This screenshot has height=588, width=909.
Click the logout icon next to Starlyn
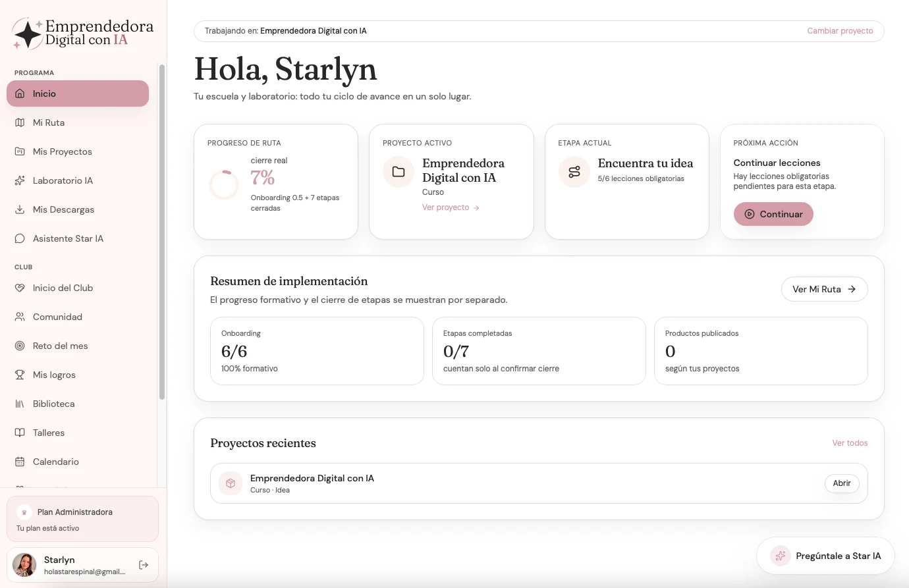(x=144, y=565)
